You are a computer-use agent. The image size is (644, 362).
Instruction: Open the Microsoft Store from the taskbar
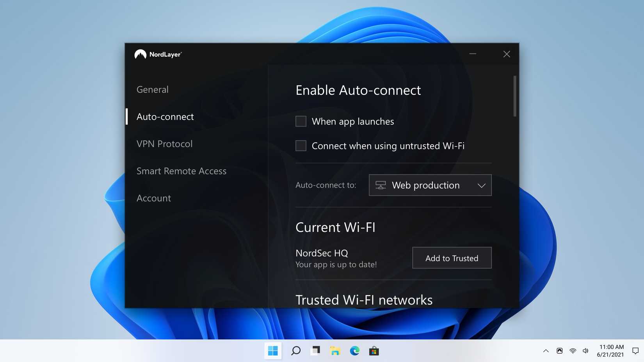pos(374,351)
